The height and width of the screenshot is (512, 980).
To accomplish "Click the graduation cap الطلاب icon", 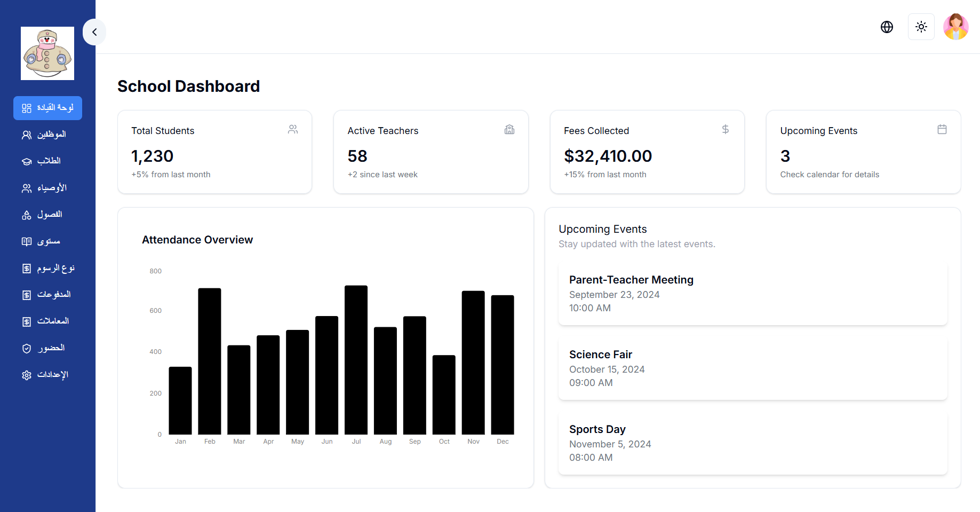I will [x=27, y=162].
